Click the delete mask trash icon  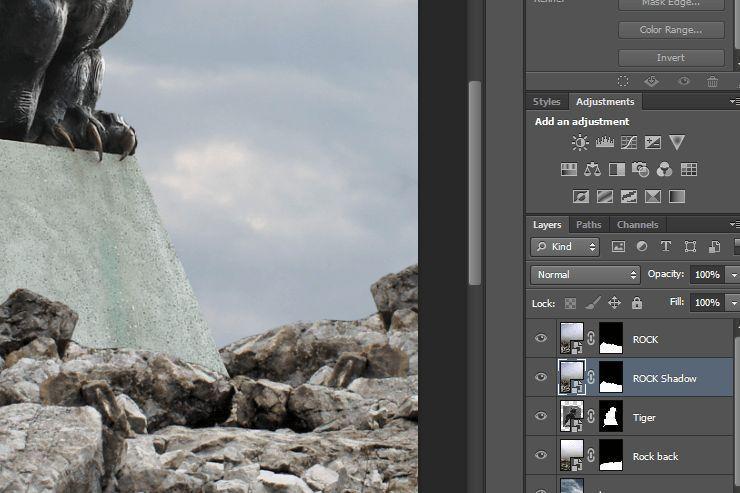click(712, 82)
